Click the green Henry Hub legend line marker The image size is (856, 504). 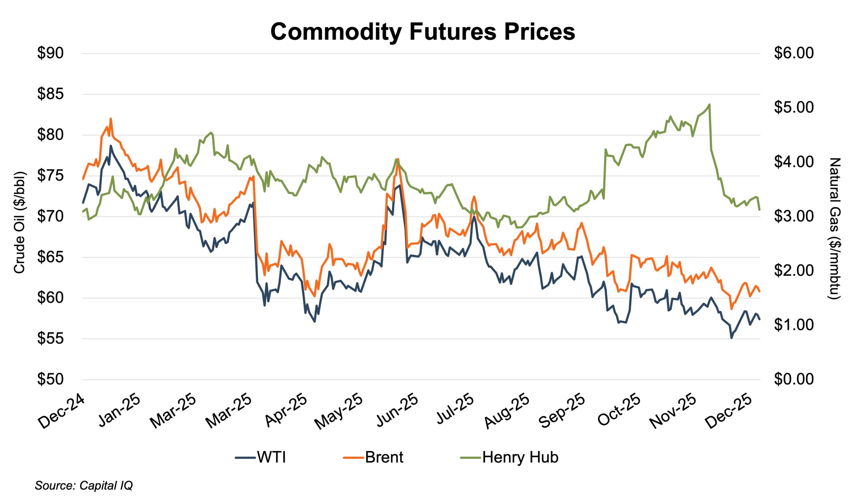pos(470,458)
